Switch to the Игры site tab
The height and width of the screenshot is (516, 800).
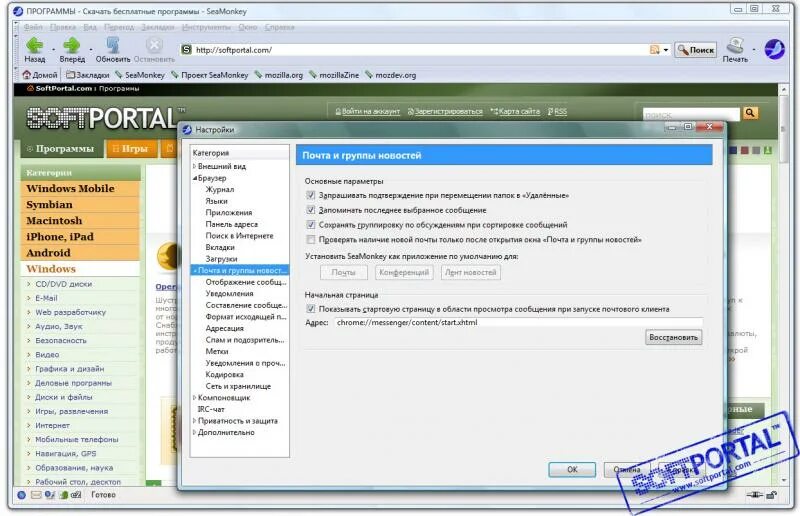pyautogui.click(x=131, y=149)
